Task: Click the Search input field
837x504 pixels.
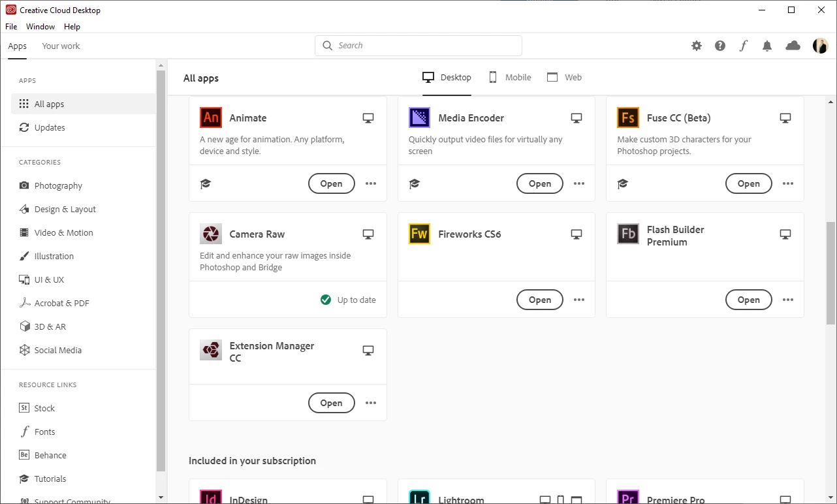Action: [x=419, y=46]
